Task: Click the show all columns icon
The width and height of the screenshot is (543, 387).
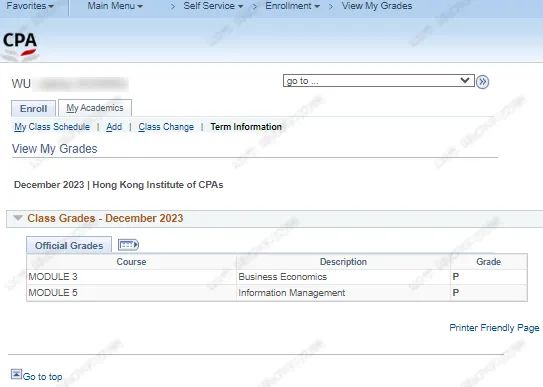Action: (x=128, y=245)
